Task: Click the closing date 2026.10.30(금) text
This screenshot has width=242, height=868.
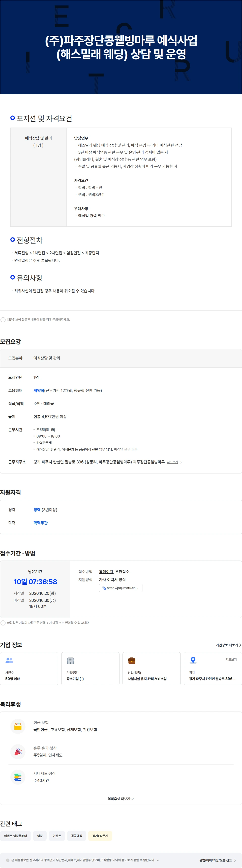Action: coord(43,601)
